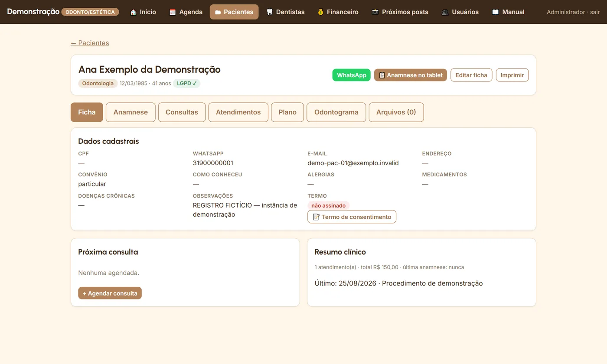The width and height of the screenshot is (607, 364).
Task: Click the green WhatsApp button
Action: pyautogui.click(x=352, y=75)
